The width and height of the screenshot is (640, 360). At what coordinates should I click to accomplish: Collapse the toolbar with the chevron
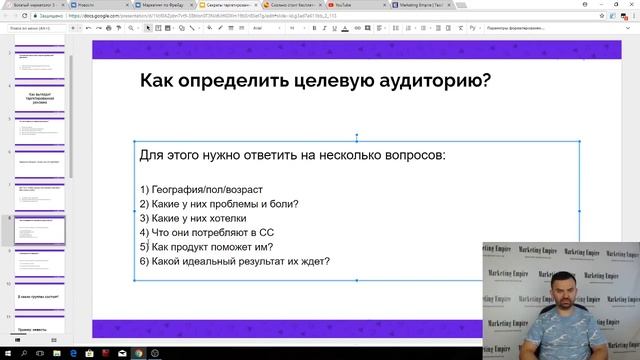click(628, 28)
